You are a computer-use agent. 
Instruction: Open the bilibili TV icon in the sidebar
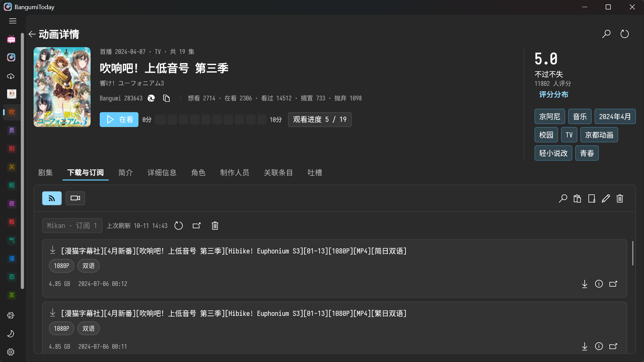coord(11,39)
